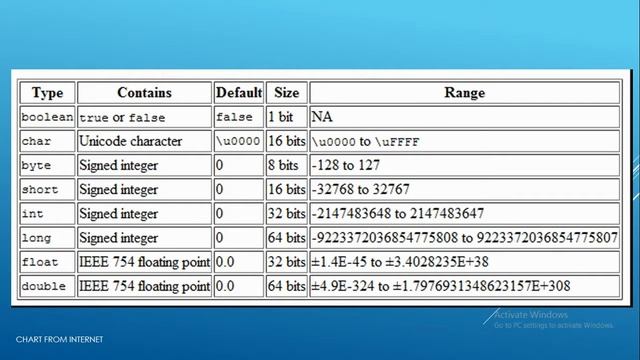The width and height of the screenshot is (640, 360).
Task: Select the byte type cell
Action: coord(47,165)
